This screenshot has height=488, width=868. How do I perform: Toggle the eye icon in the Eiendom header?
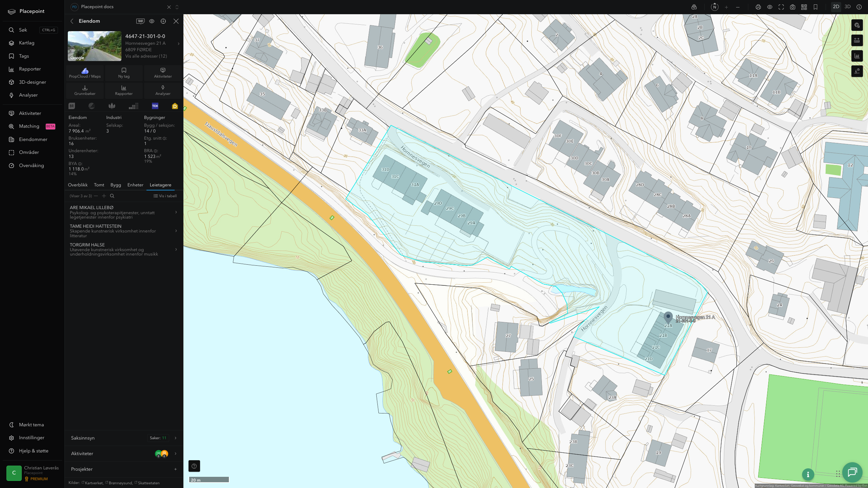pyautogui.click(x=152, y=21)
